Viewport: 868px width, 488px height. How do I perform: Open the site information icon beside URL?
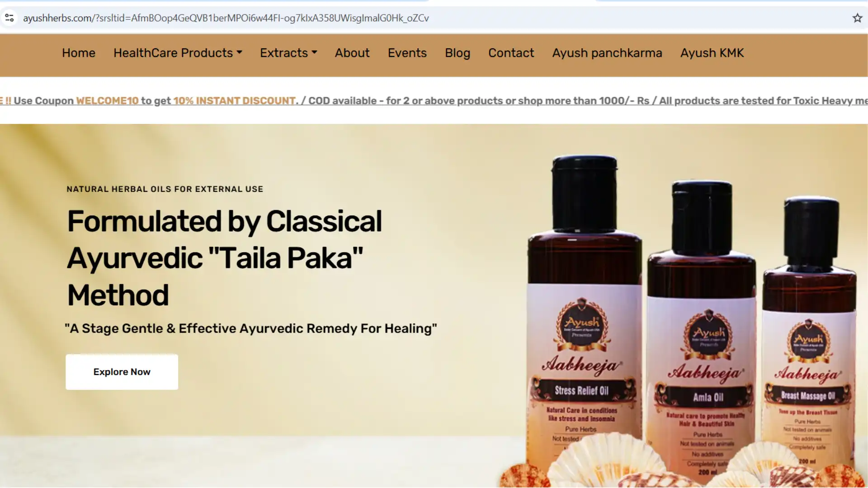[9, 18]
